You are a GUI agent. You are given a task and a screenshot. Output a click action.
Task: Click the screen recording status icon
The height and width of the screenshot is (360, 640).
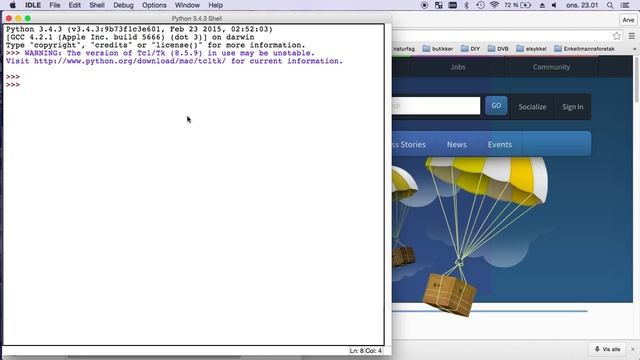tap(424, 5)
